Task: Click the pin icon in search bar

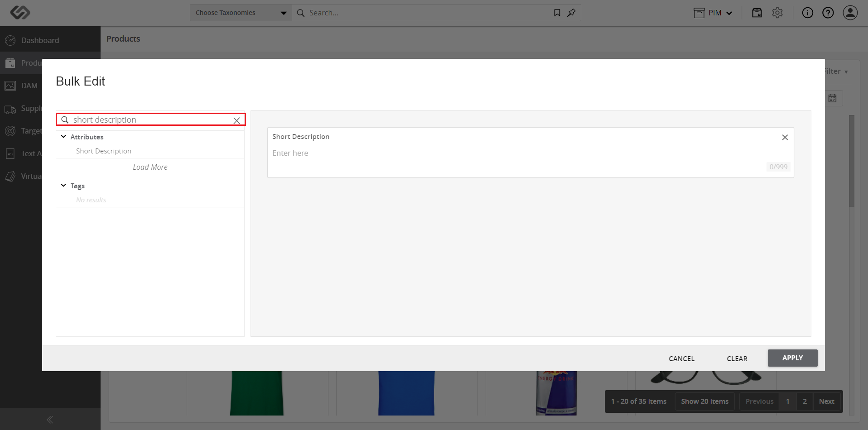Action: [572, 13]
